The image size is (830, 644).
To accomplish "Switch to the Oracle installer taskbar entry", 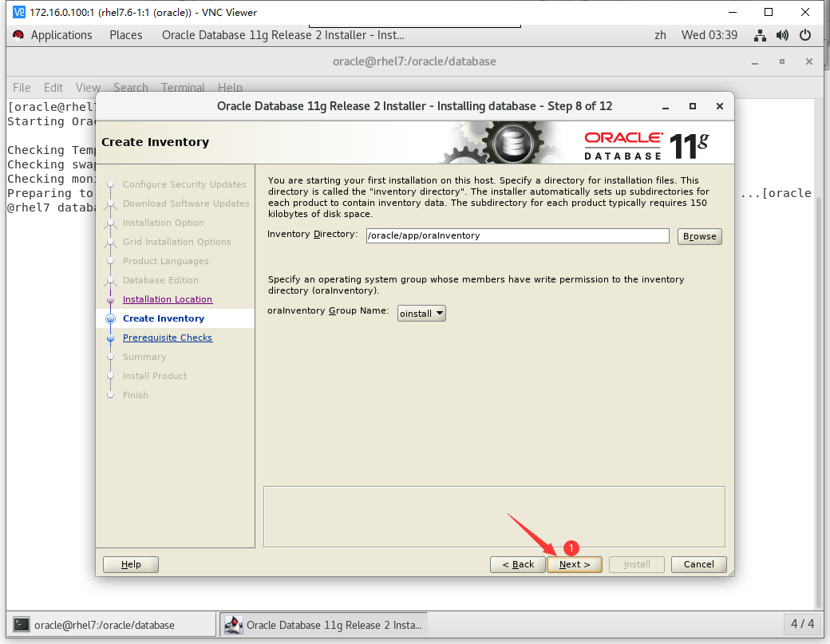I will 323,625.
